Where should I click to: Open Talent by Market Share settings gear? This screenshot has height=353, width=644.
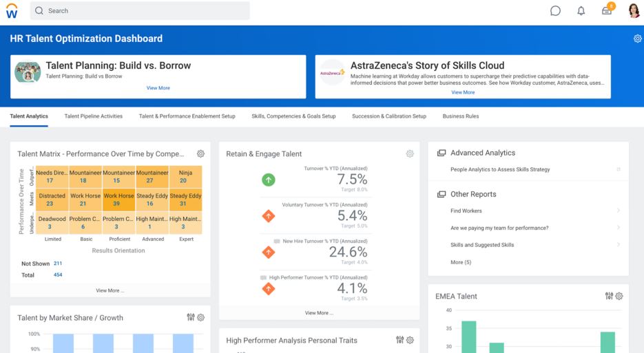click(201, 317)
